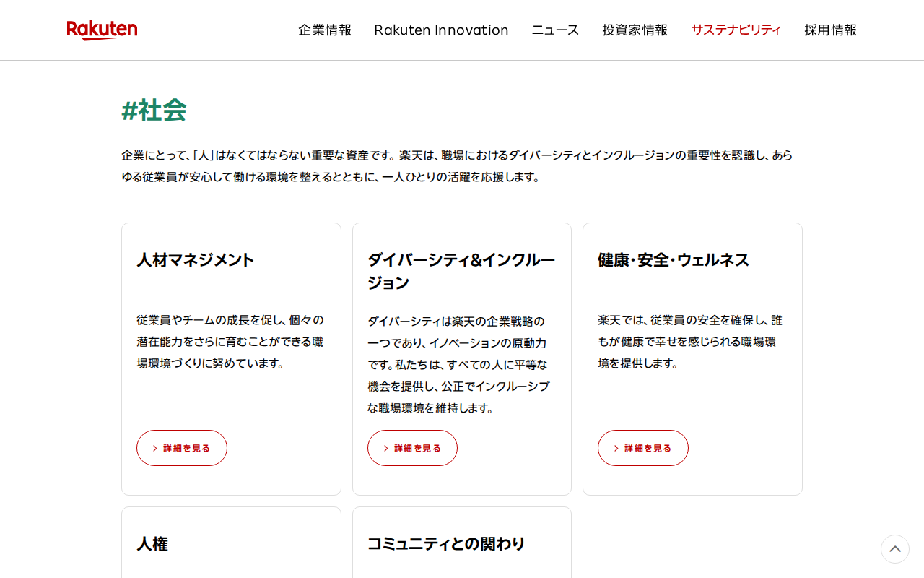Screen dimensions: 924x578
Task: Click 詳細を見る under 人材マネジメント
Action: tap(182, 448)
